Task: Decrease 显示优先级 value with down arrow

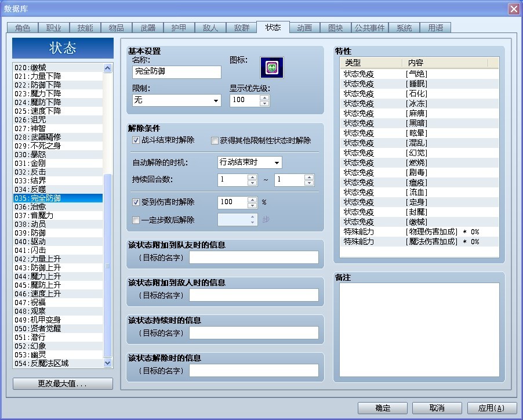Action: (x=264, y=103)
